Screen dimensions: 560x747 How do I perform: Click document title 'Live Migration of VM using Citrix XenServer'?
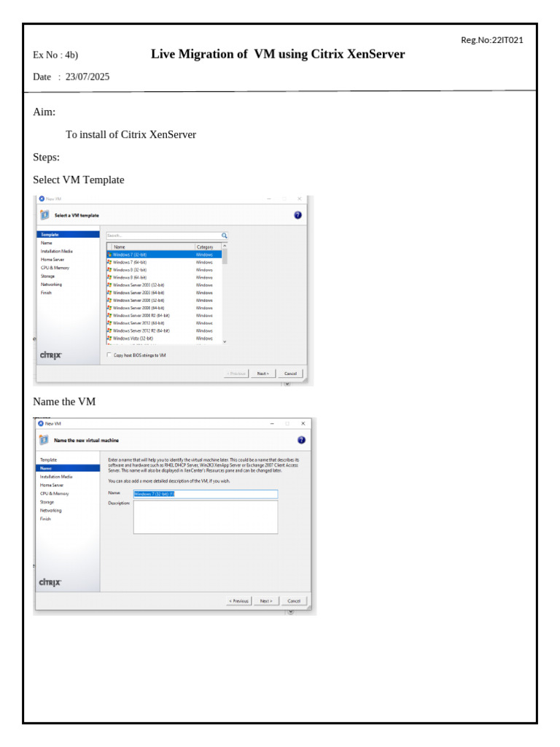coord(278,54)
